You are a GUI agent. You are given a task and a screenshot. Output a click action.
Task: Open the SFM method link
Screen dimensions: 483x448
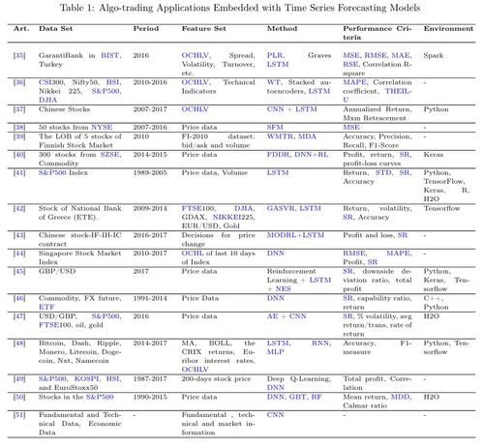point(275,127)
